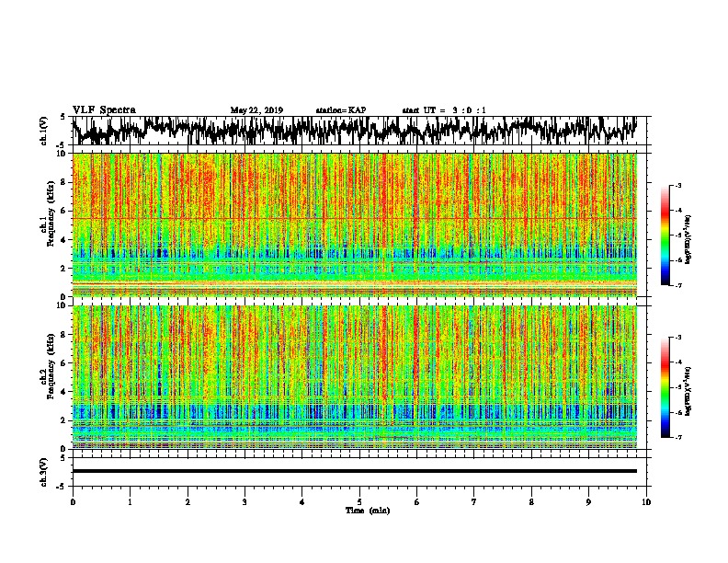This screenshot has height=563, width=728.
Task: Click the "6" kHz tick of ch.2 frequency axis
Action: pos(63,363)
